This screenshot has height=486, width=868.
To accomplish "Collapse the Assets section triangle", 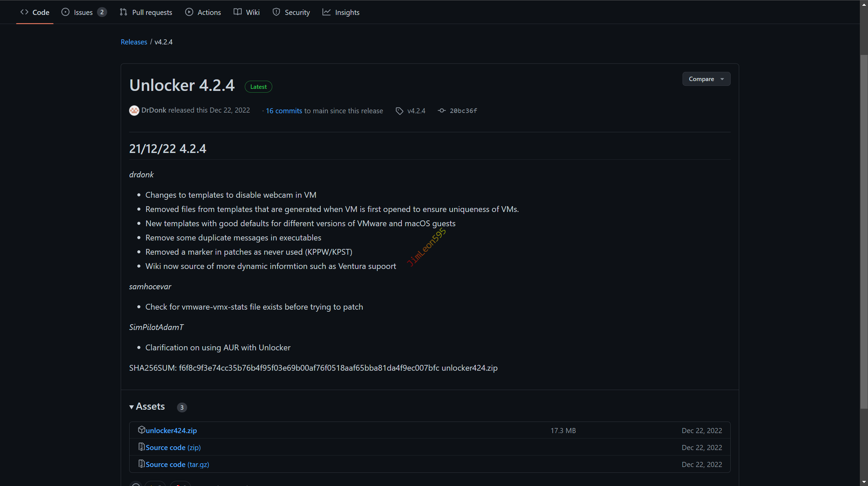I will pyautogui.click(x=132, y=407).
